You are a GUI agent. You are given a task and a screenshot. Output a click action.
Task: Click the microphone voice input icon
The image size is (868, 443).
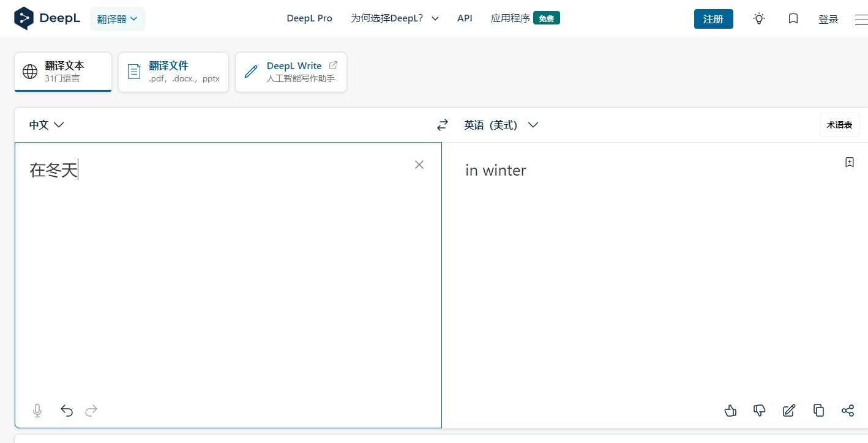[x=37, y=411]
